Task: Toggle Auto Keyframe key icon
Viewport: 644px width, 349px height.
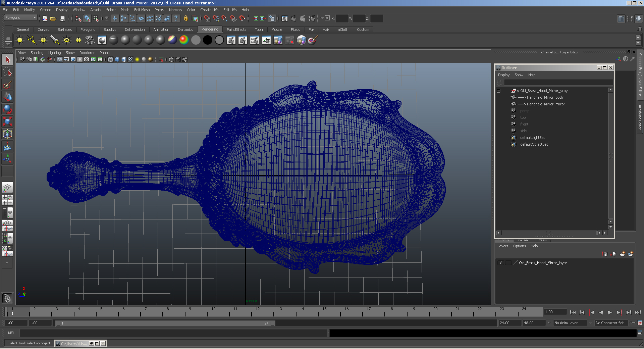Action: click(x=633, y=323)
